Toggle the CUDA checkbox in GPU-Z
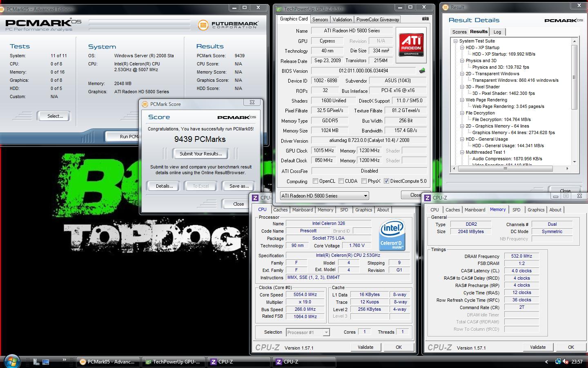Image resolution: width=588 pixels, height=368 pixels. click(x=341, y=181)
